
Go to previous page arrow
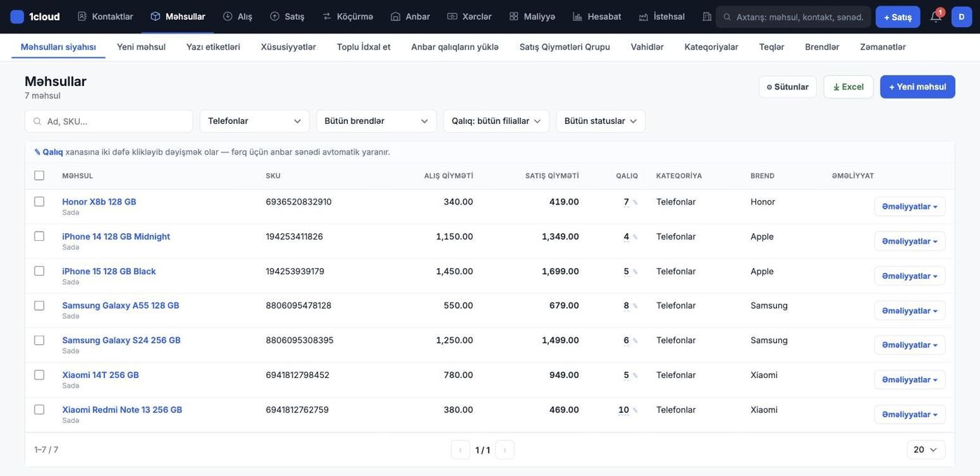(x=461, y=450)
